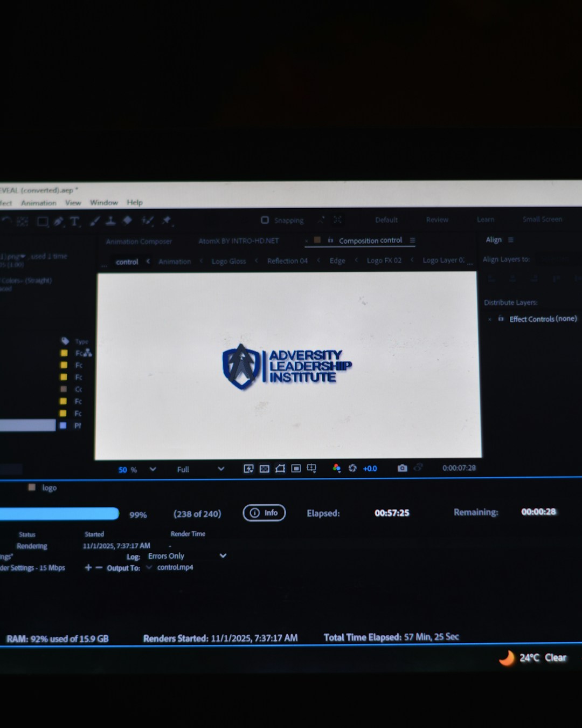The height and width of the screenshot is (728, 582).
Task: Select the Pen tool in the toolbar
Action: point(59,221)
